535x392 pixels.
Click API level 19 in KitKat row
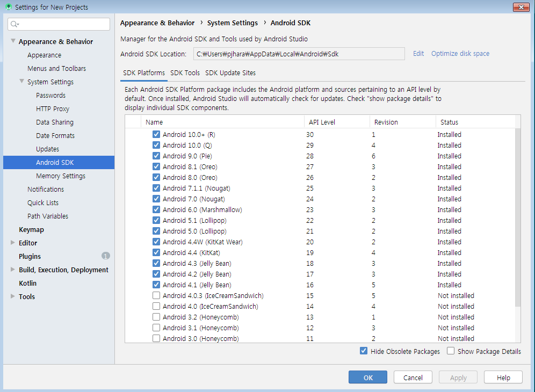click(310, 252)
